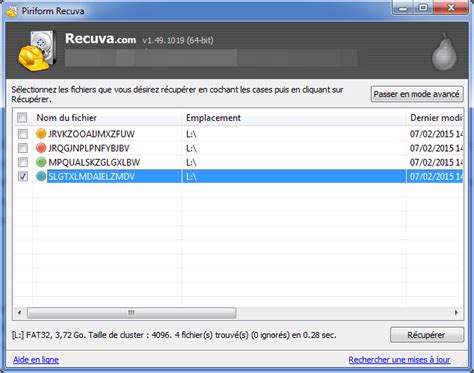The height and width of the screenshot is (373, 474).
Task: Click red status dot for JRQGJNPLPNFYBJBV
Action: coord(41,148)
